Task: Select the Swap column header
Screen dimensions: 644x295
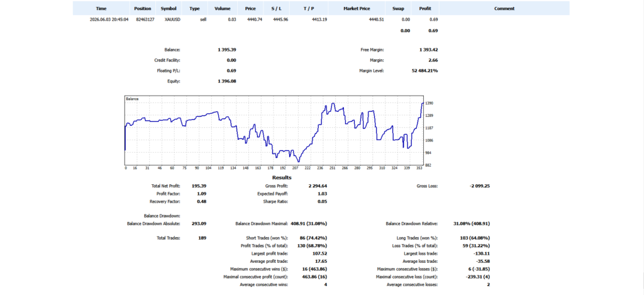Action: point(398,8)
